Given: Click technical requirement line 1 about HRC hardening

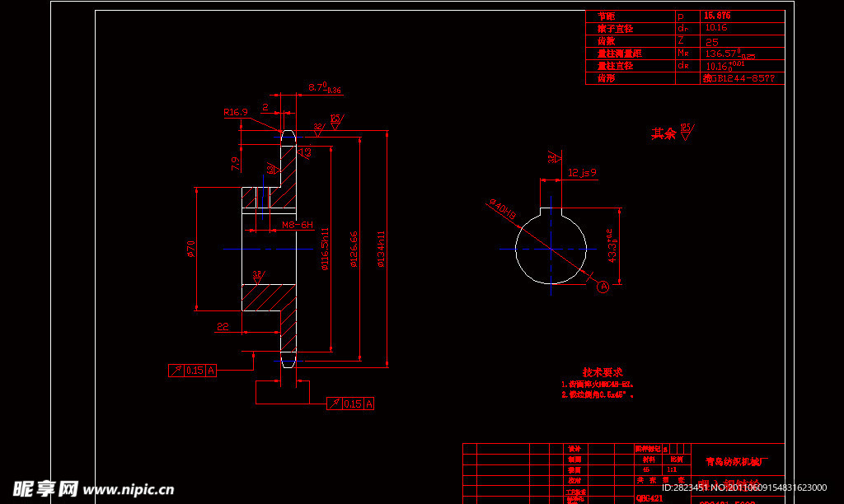Looking at the screenshot, I should [598, 385].
